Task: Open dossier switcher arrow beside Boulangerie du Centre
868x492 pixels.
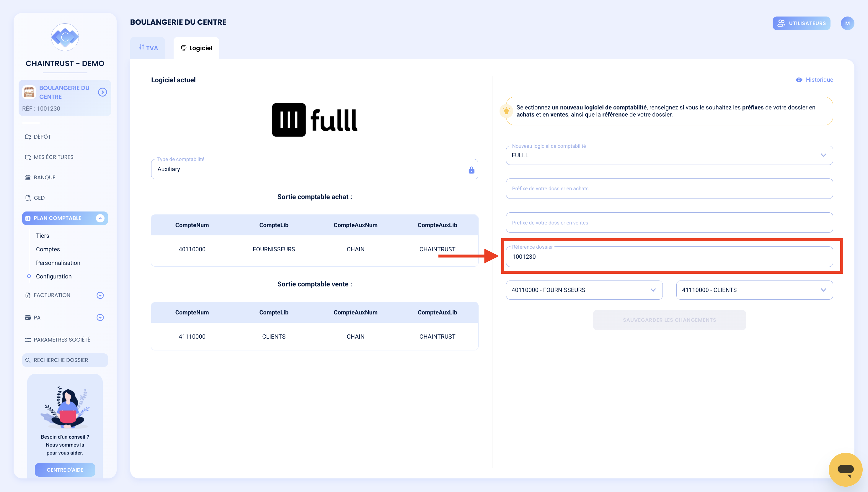Action: pos(102,92)
